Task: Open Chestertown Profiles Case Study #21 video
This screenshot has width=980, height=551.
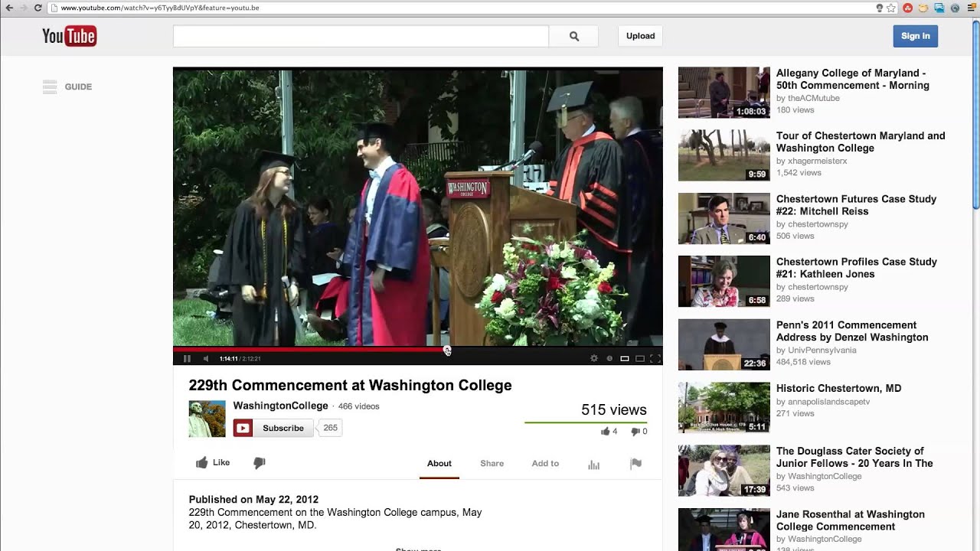Action: coord(856,268)
